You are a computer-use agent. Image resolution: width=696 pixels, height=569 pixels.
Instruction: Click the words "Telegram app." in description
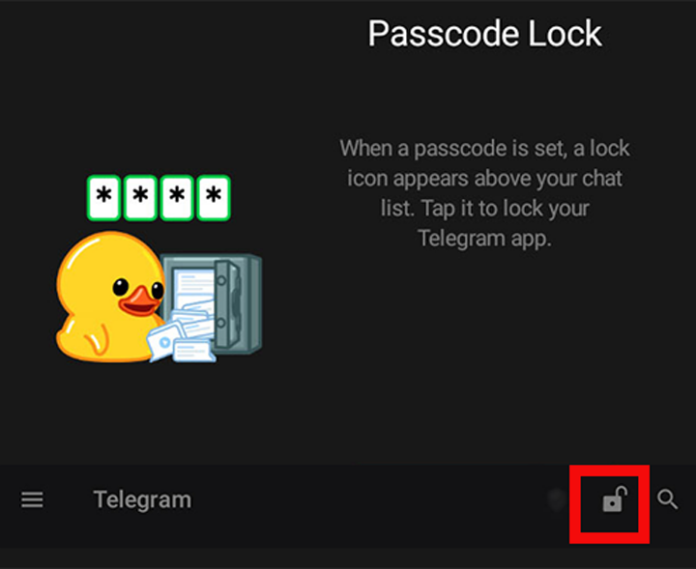click(x=485, y=238)
